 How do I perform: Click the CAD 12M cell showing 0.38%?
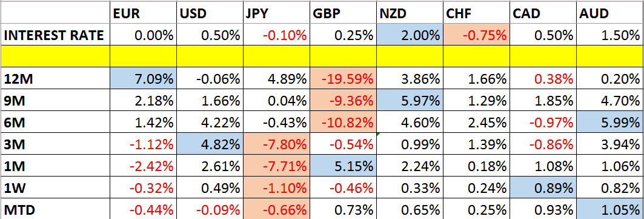543,79
